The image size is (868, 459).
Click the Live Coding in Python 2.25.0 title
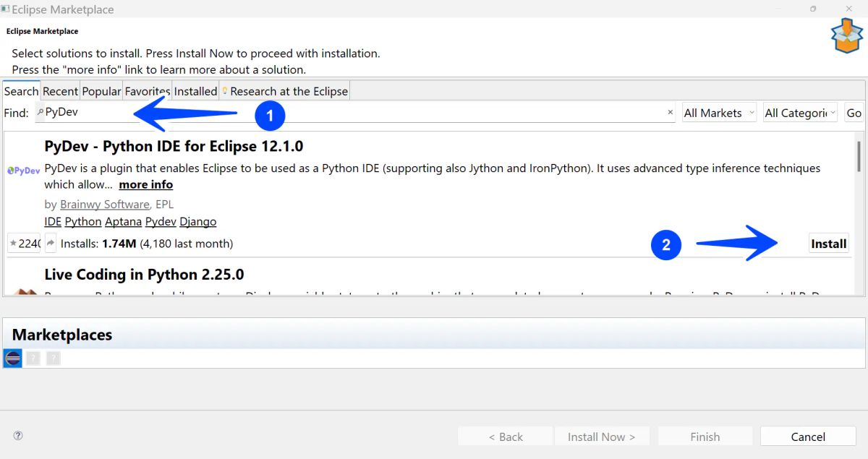tap(144, 275)
